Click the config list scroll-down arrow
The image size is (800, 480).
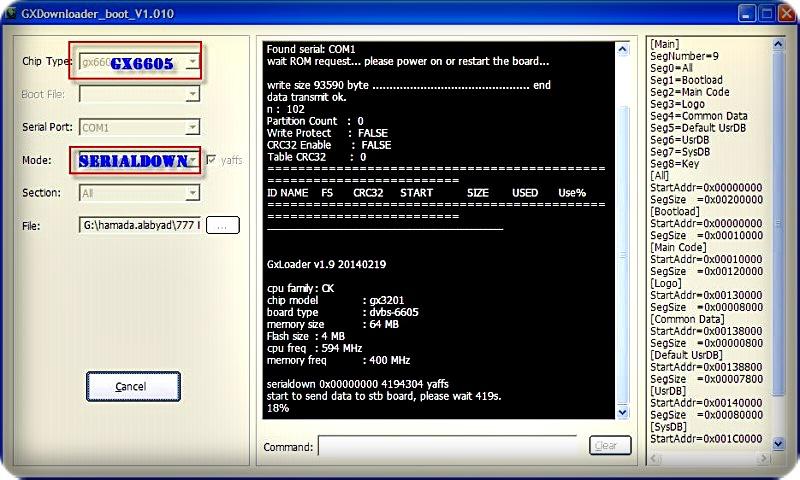point(778,444)
